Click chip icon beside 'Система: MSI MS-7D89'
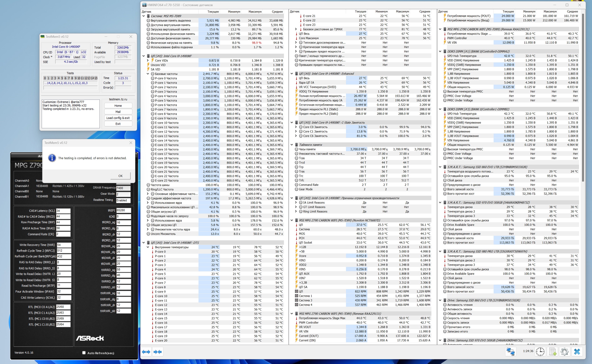This screenshot has height=364, width=592. point(148,16)
